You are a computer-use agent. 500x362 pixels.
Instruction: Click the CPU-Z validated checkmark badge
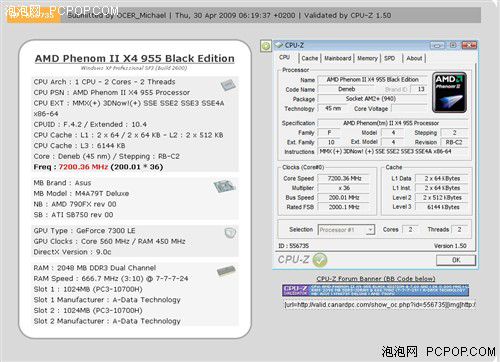[x=320, y=260]
